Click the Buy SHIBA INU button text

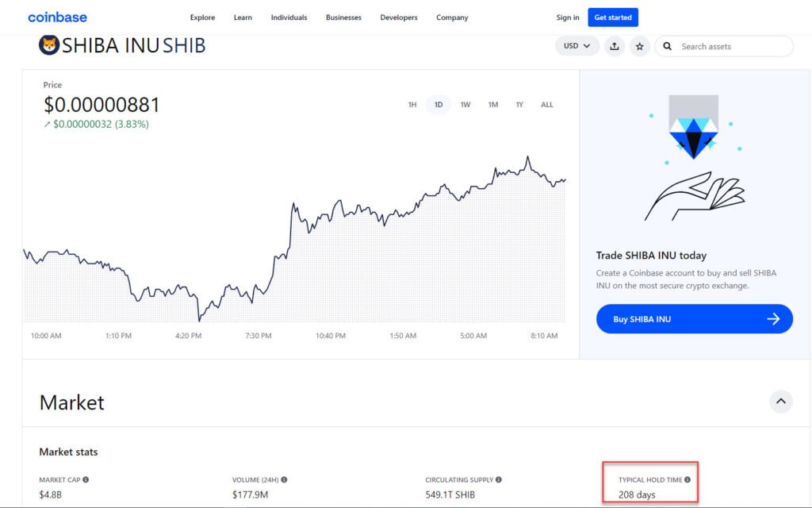coord(642,319)
